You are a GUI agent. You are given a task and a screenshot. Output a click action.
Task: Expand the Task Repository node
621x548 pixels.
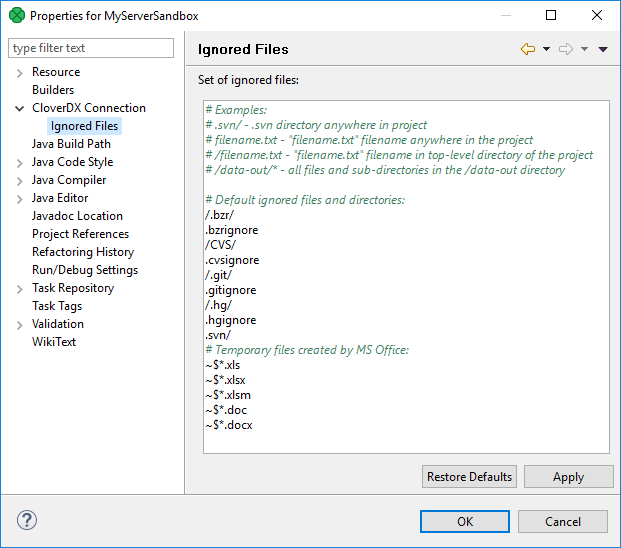click(20, 288)
